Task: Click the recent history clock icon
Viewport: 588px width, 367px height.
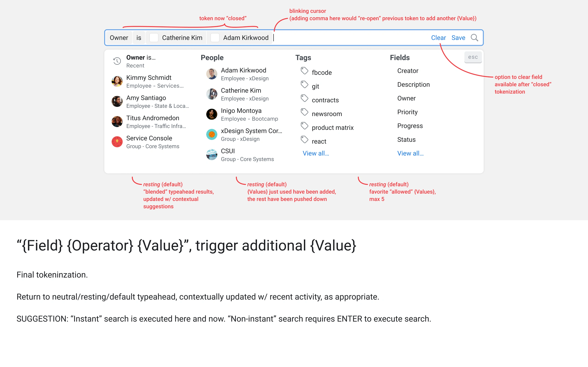Action: click(x=117, y=61)
